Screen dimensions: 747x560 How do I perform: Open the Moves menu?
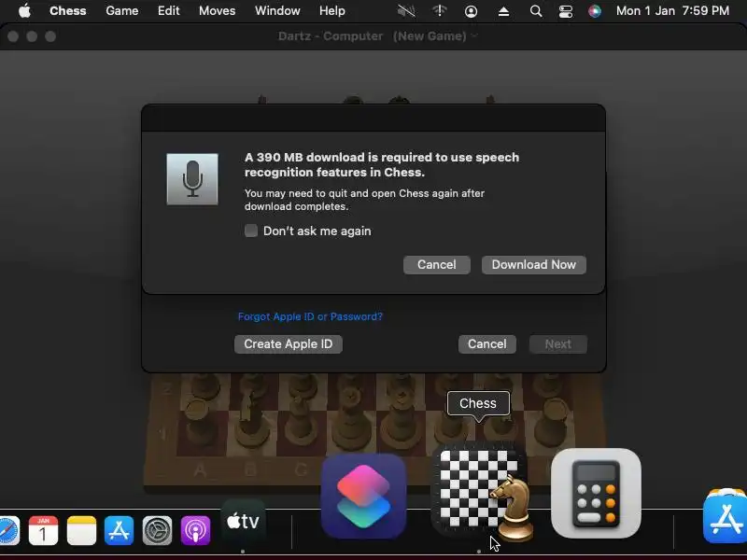pyautogui.click(x=218, y=10)
